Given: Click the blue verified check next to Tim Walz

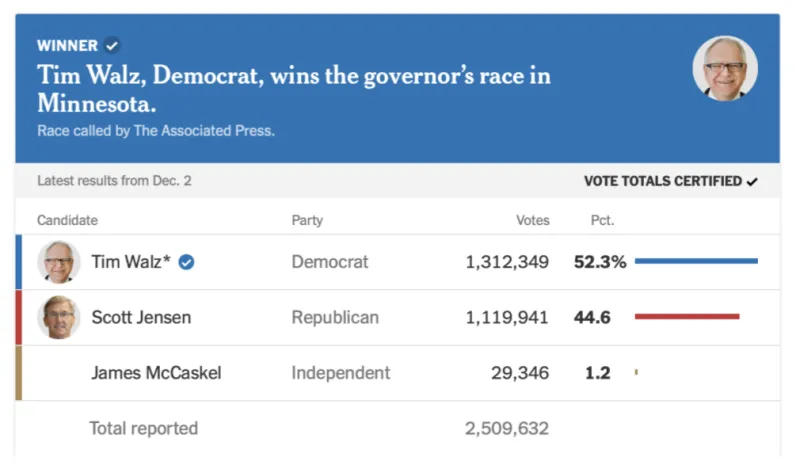Looking at the screenshot, I should pyautogui.click(x=186, y=262).
